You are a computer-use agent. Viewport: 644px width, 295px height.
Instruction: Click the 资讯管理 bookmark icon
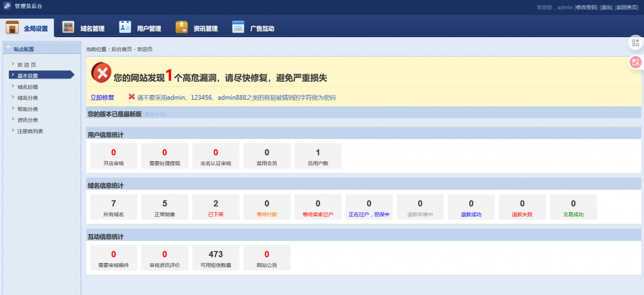tap(182, 26)
